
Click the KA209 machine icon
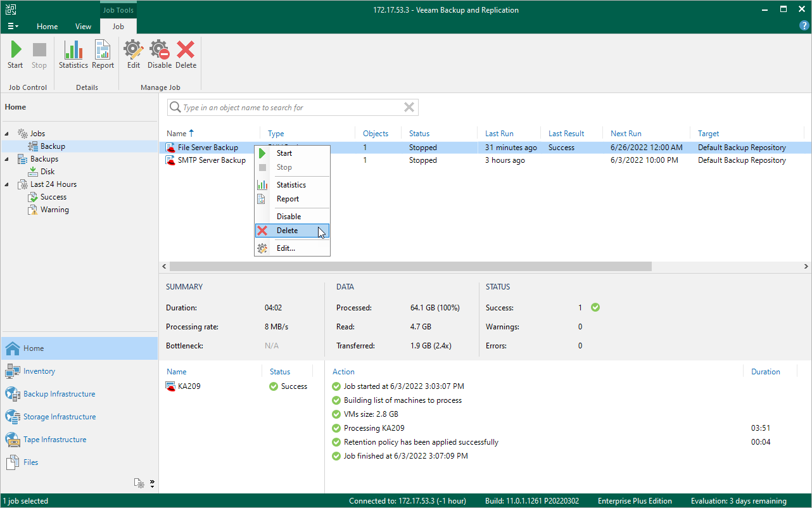(170, 386)
